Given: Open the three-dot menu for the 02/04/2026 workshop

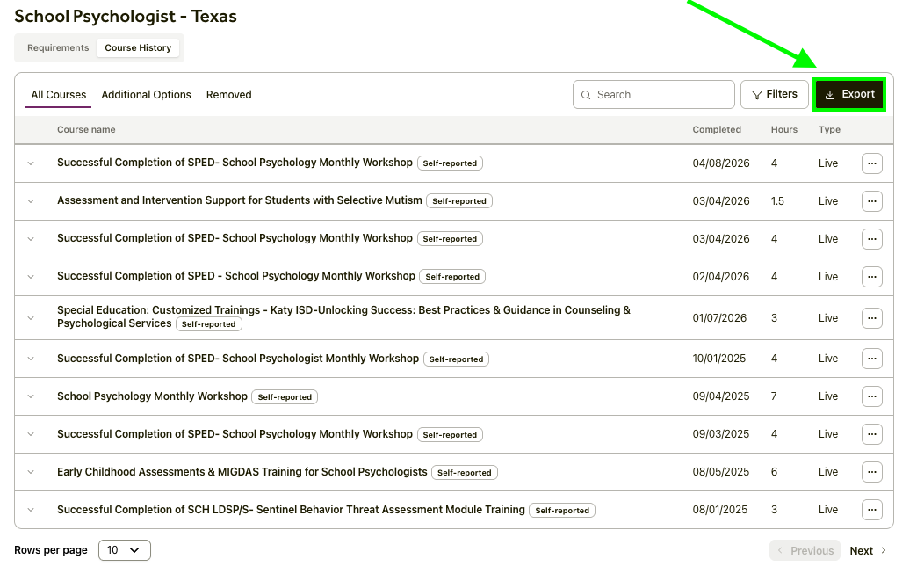Looking at the screenshot, I should 871,277.
